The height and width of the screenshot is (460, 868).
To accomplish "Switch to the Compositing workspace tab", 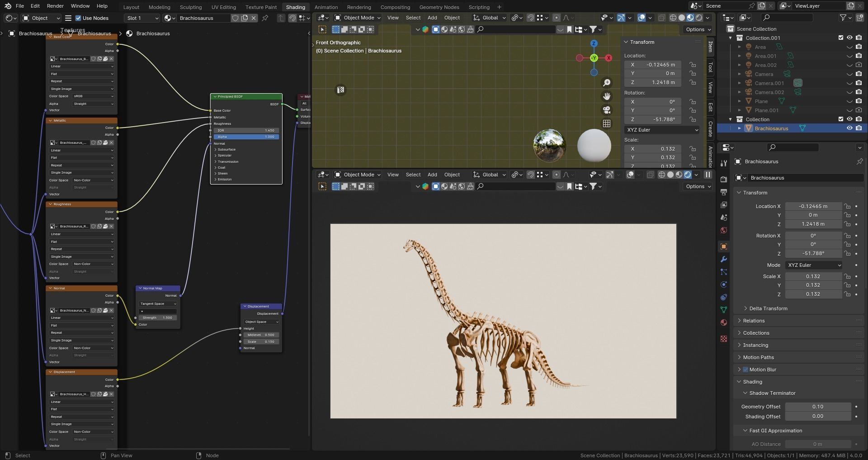I will click(x=395, y=7).
